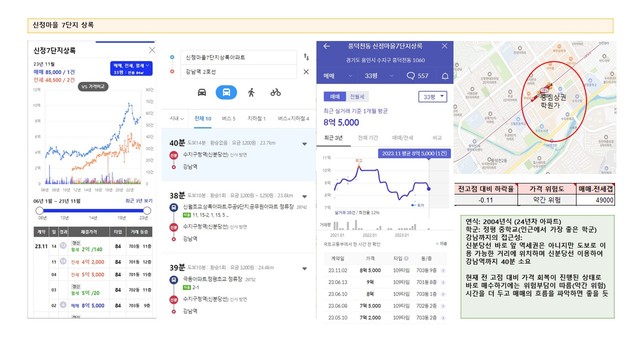Viewport: 640px width, 360px height.
Task: Click the bus stop icon in the 38분 route
Action: tap(173, 207)
